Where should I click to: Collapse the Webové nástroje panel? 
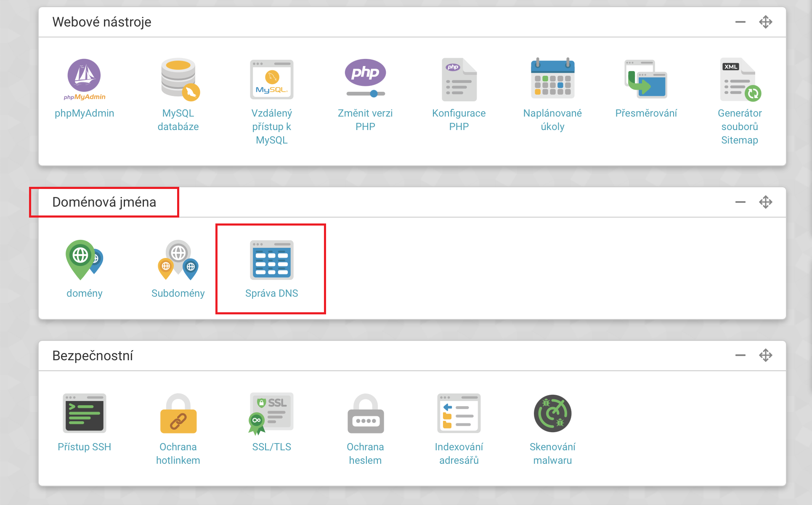coord(740,22)
